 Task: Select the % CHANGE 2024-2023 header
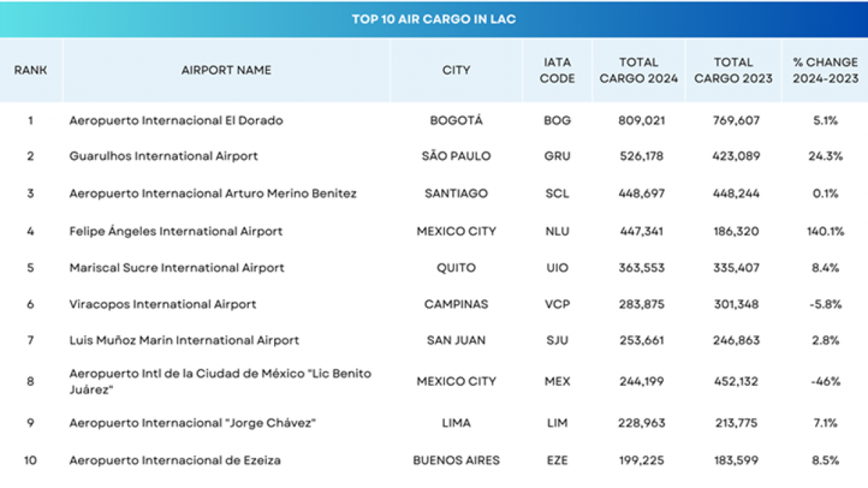[x=825, y=70]
